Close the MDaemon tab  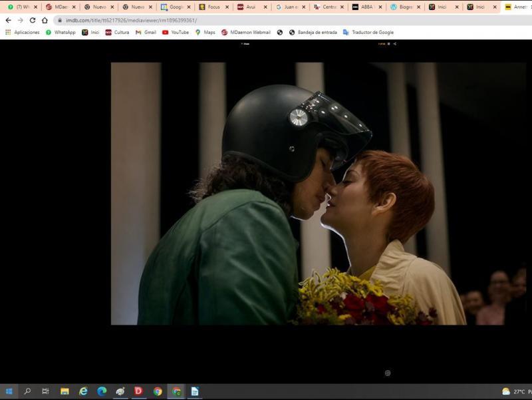[74, 7]
